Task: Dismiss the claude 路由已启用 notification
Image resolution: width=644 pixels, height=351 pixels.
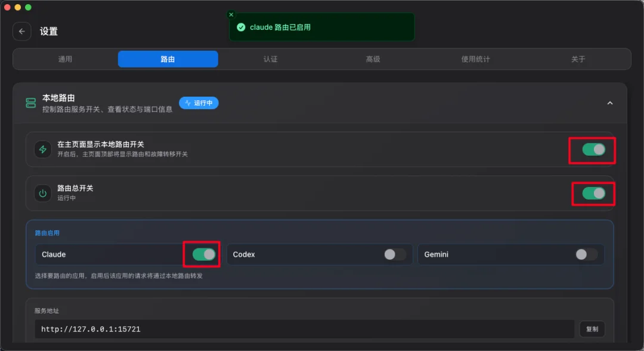Action: point(231,14)
